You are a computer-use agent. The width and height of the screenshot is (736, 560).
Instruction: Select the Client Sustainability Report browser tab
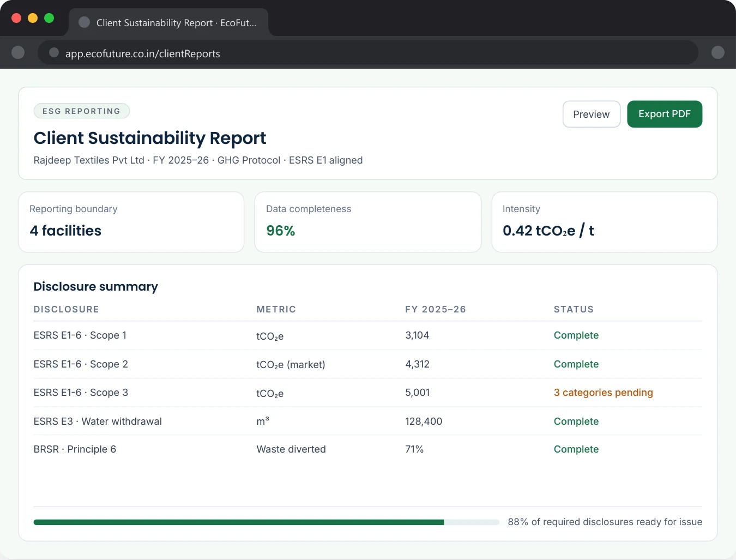[168, 22]
